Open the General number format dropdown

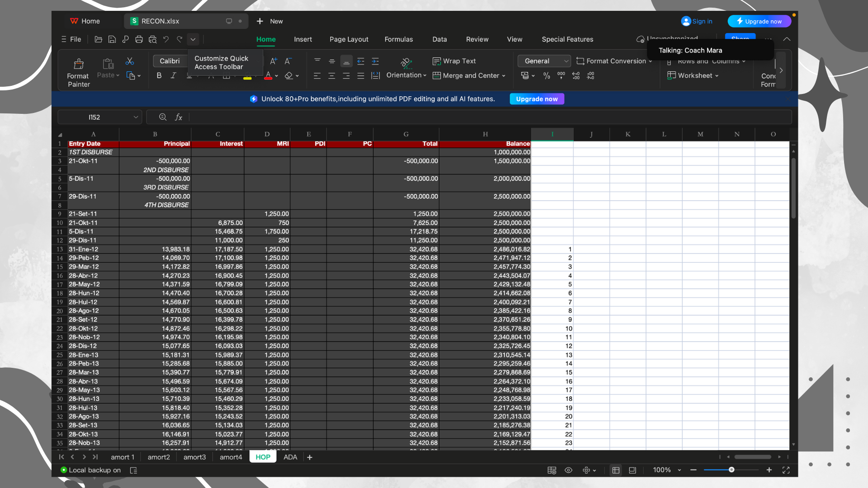(566, 61)
